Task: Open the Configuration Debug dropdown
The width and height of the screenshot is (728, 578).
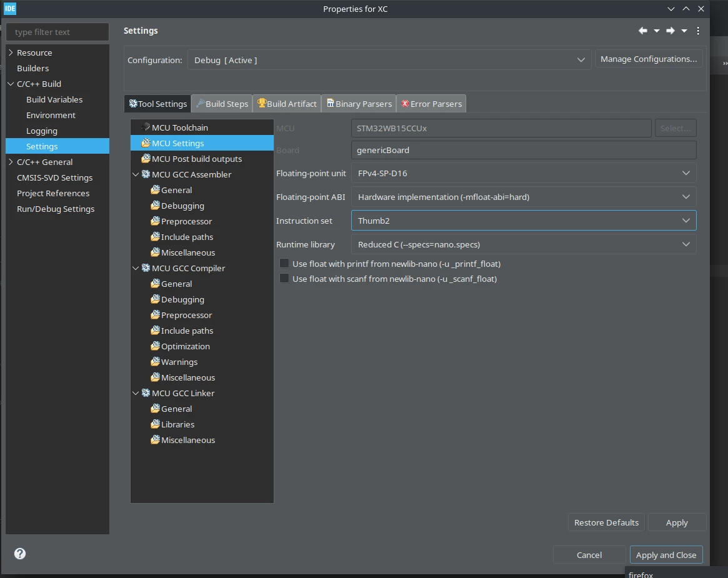Action: point(389,60)
